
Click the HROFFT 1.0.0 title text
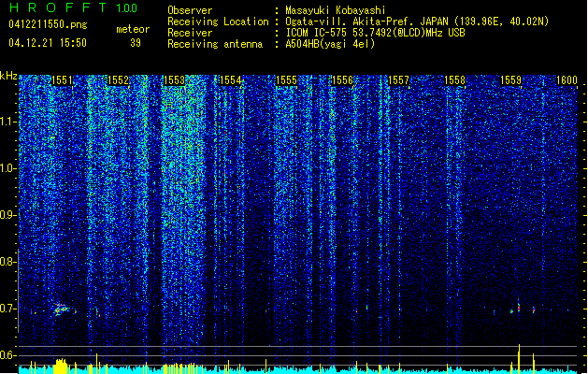pyautogui.click(x=73, y=7)
